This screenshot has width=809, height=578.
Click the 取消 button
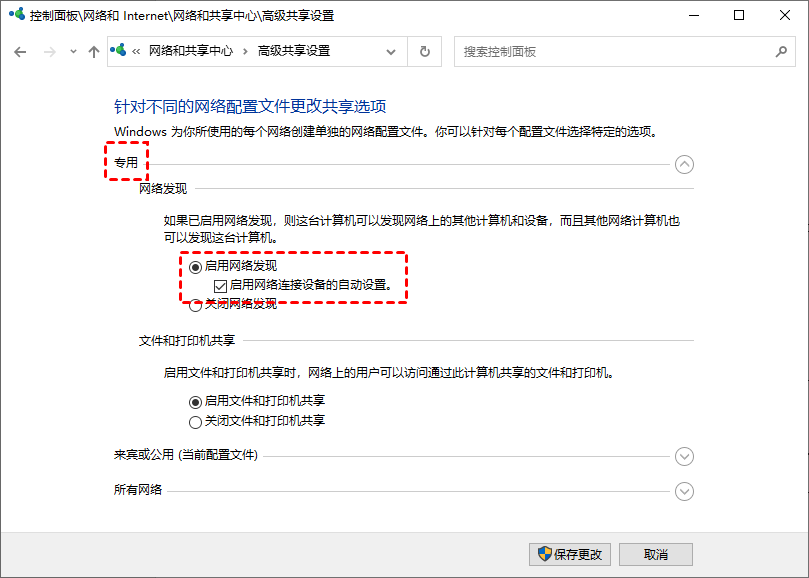656,554
